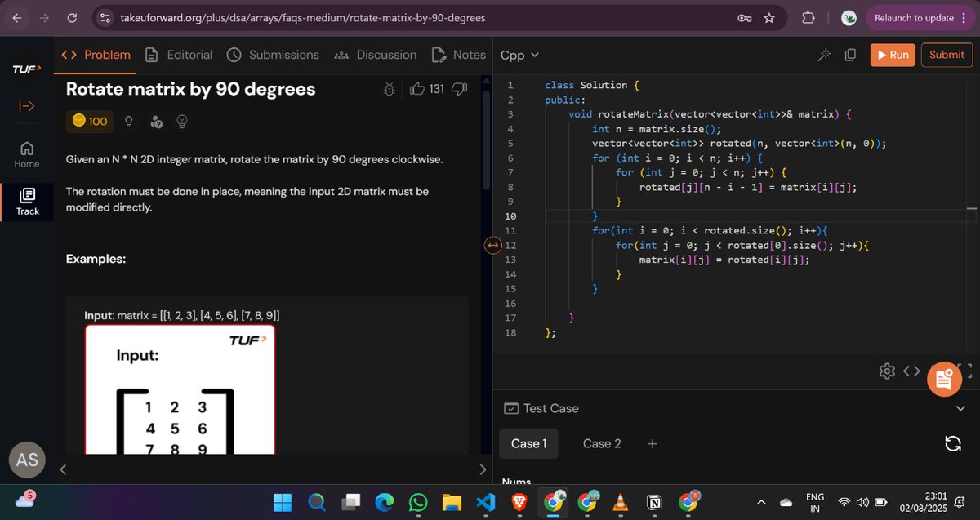980x520 pixels.
Task: Click the browser back button
Action: coord(18,18)
